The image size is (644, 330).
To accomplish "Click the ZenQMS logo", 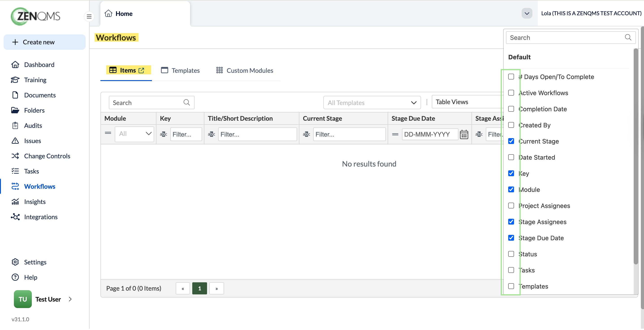I will coord(35,16).
